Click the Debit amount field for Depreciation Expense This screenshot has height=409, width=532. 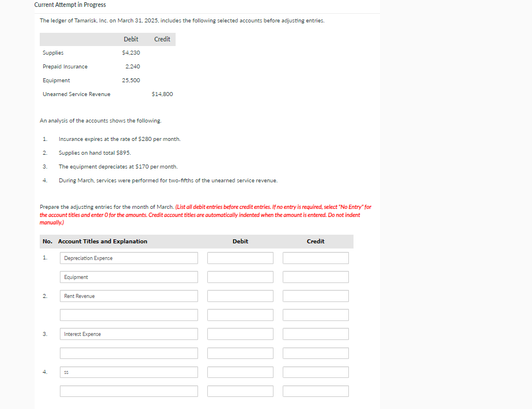[x=240, y=258]
